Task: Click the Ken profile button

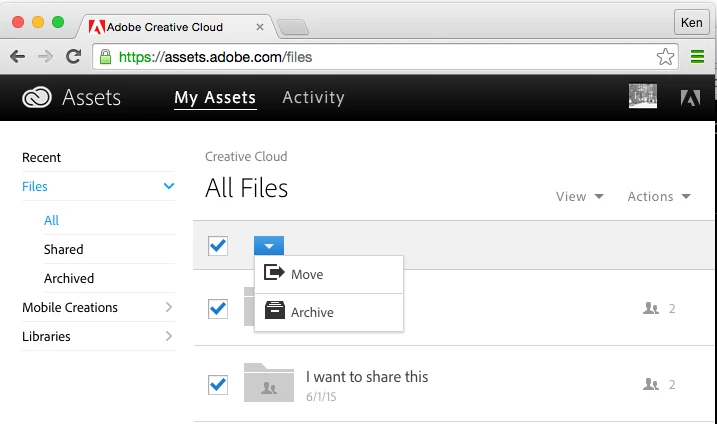Action: point(691,22)
